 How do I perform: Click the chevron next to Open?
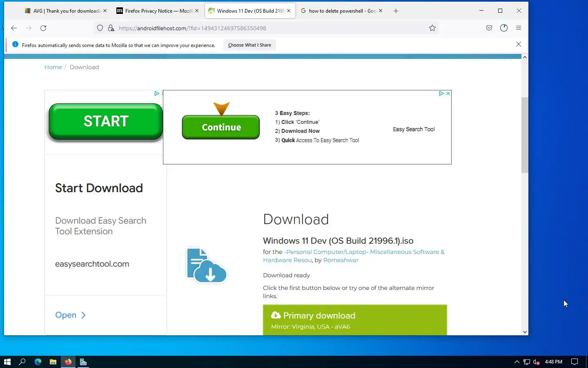tap(83, 315)
